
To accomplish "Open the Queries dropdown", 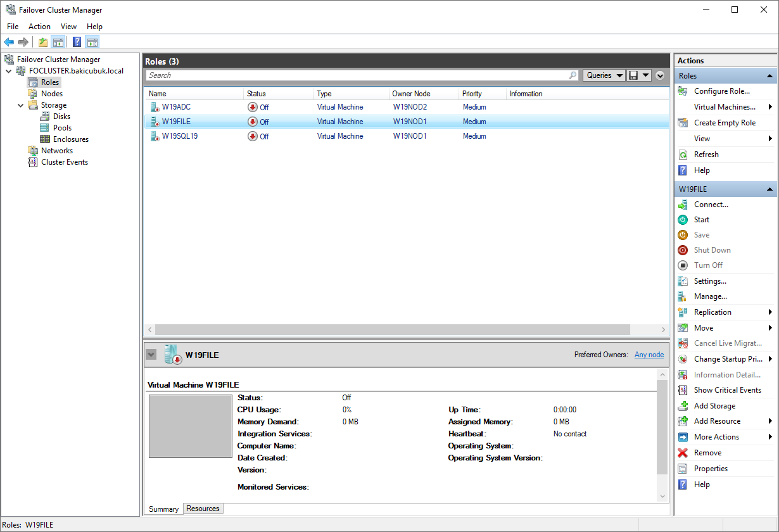I will [604, 75].
